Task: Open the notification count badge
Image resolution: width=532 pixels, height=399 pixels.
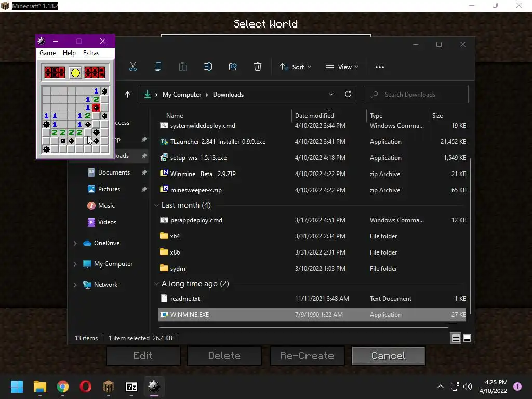Action: click(517, 387)
